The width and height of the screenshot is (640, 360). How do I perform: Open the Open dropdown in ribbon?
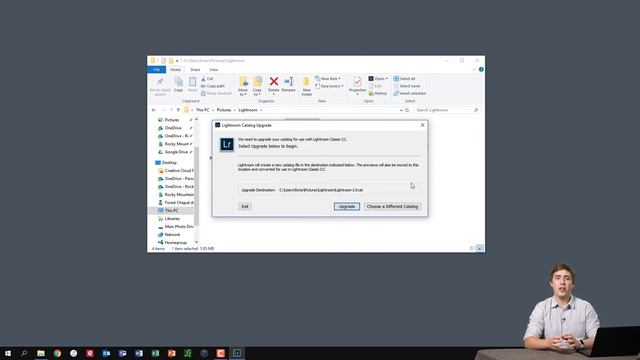378,78
